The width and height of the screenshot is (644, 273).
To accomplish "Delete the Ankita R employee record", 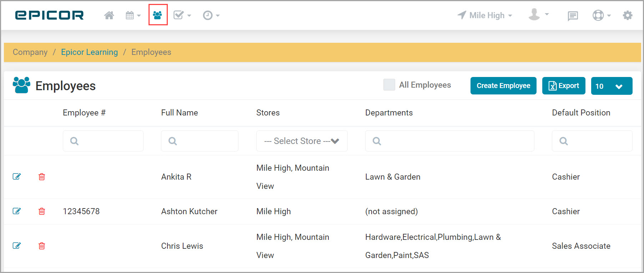I will (x=42, y=177).
